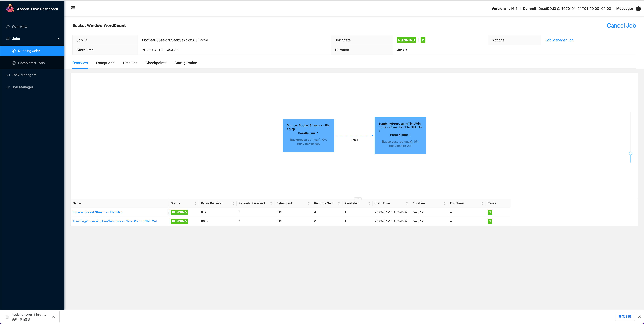The height and width of the screenshot is (324, 644).
Task: Click the downloaded file document icon
Action: (7, 317)
